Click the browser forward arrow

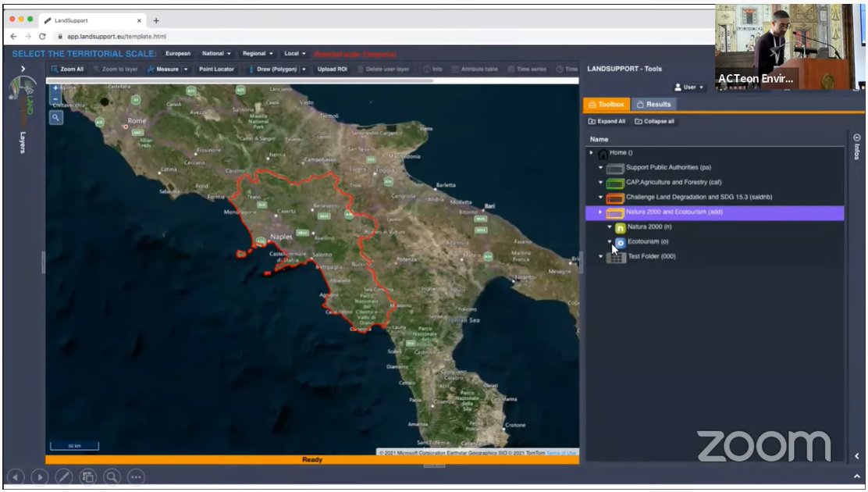[28, 36]
